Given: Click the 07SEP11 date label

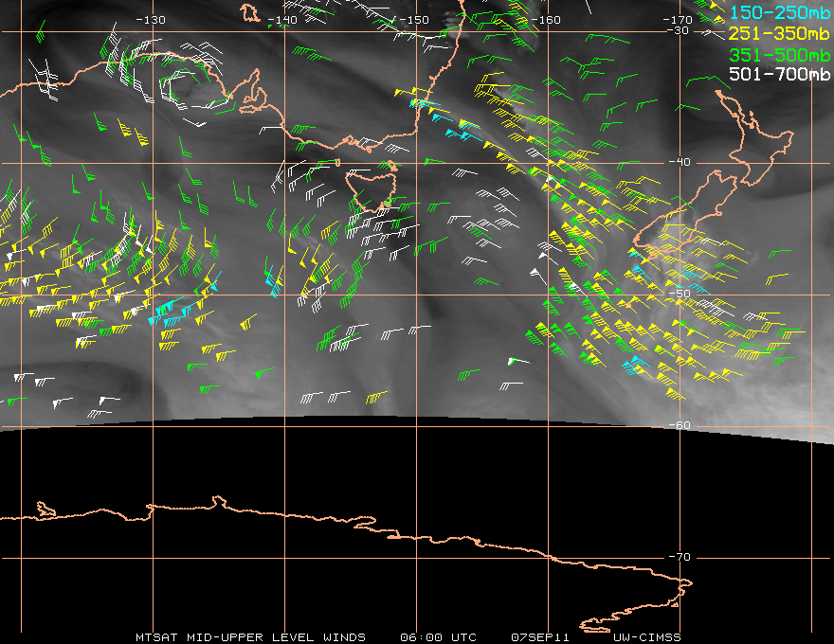Looking at the screenshot, I should click(540, 637).
